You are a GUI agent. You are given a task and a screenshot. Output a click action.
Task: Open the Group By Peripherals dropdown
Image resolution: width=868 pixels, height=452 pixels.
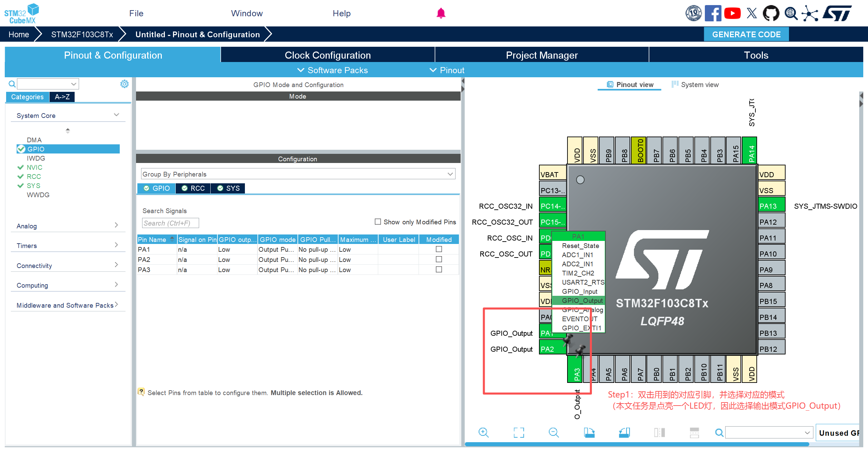coord(298,174)
